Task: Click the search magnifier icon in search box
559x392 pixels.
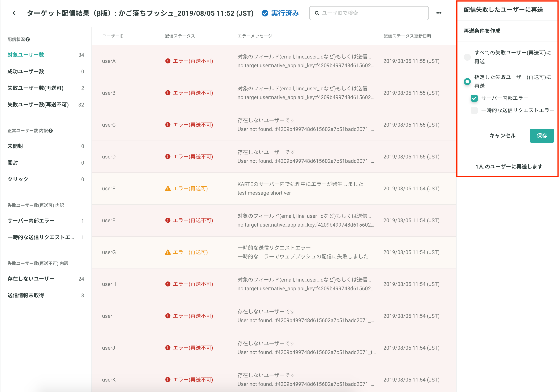Action: 317,13
